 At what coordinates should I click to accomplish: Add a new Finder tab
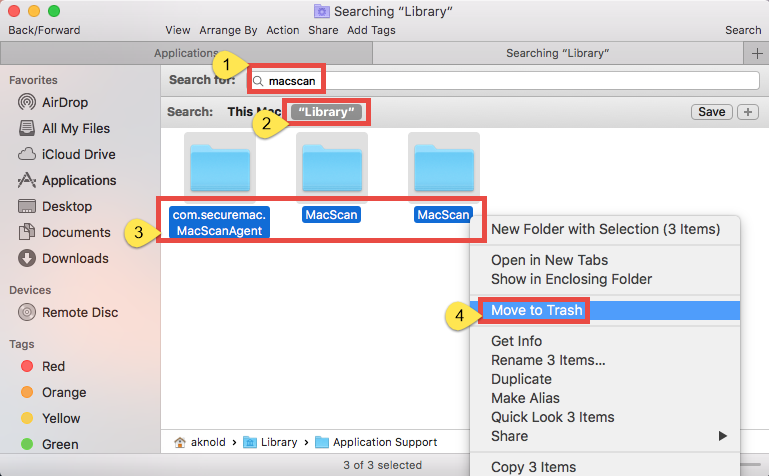point(757,53)
